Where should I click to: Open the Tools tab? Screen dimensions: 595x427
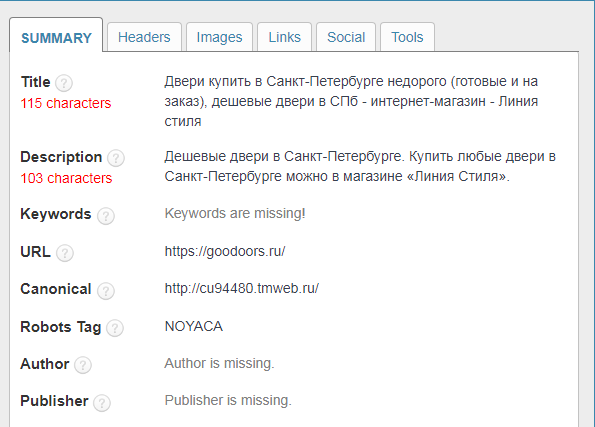tap(407, 37)
